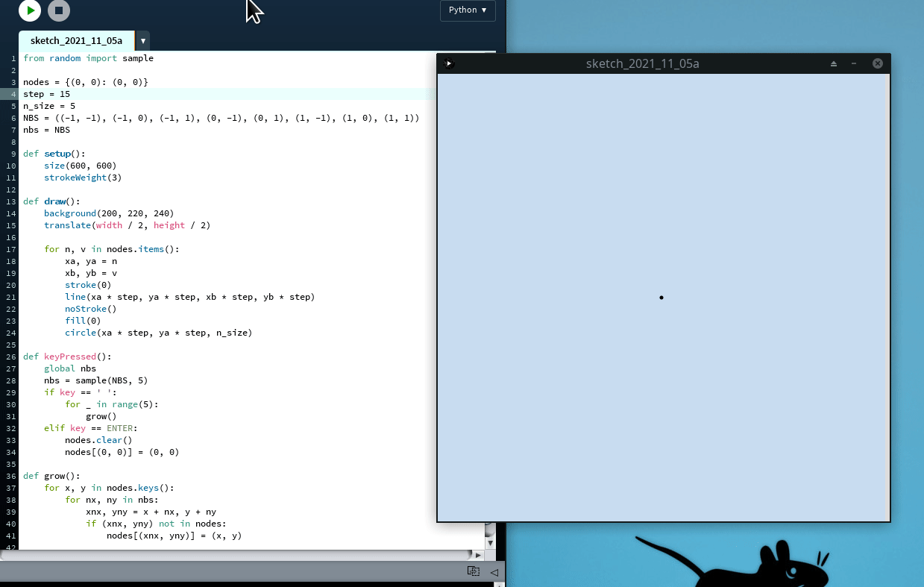This screenshot has width=924, height=587.
Task: Stop the running sketch
Action: pos(59,10)
